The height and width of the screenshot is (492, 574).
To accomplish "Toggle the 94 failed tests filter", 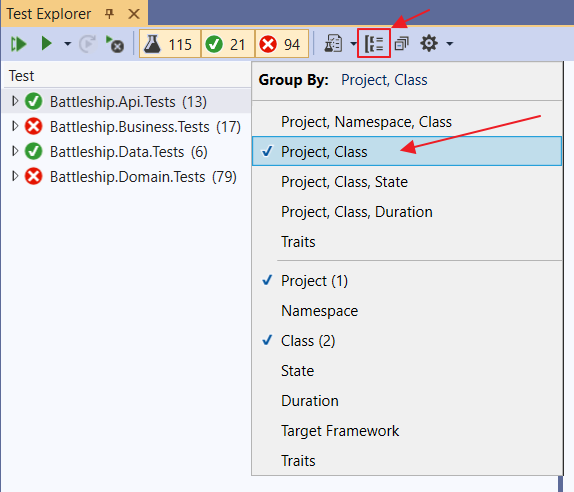I will (282, 44).
